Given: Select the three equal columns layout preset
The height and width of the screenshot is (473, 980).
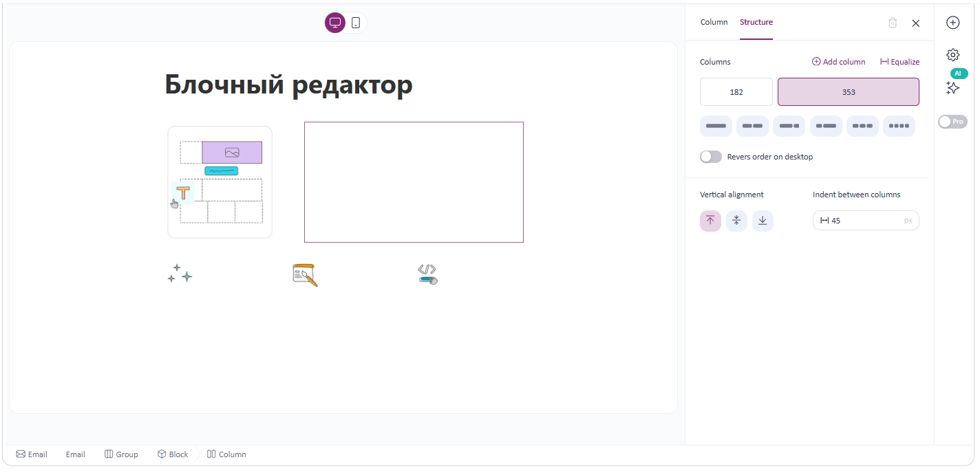Looking at the screenshot, I should [x=862, y=126].
